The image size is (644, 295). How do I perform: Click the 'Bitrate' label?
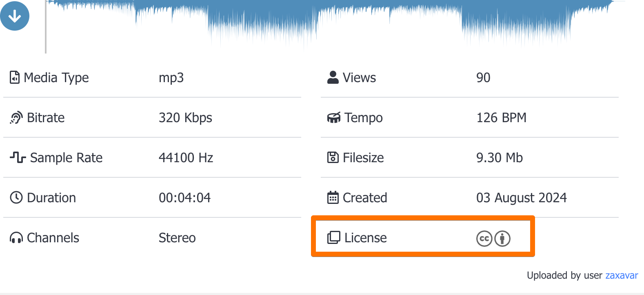pyautogui.click(x=46, y=118)
